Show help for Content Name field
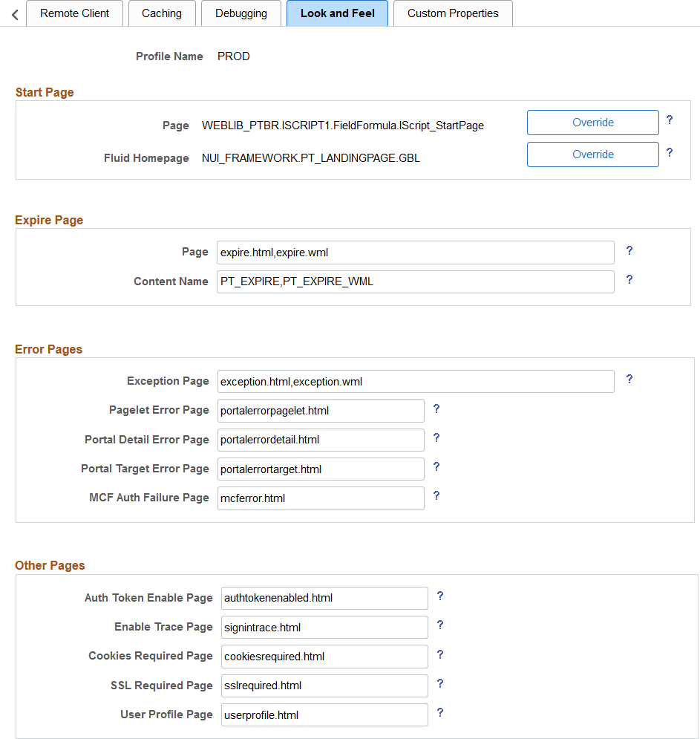The image size is (700, 739). [x=629, y=280]
